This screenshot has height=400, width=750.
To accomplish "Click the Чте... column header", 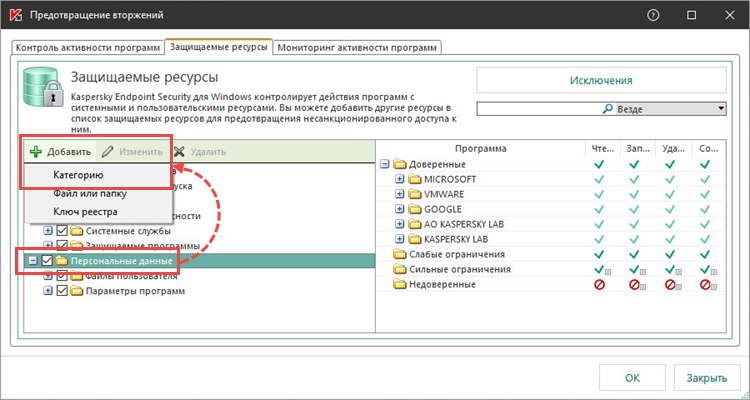I will point(603,148).
